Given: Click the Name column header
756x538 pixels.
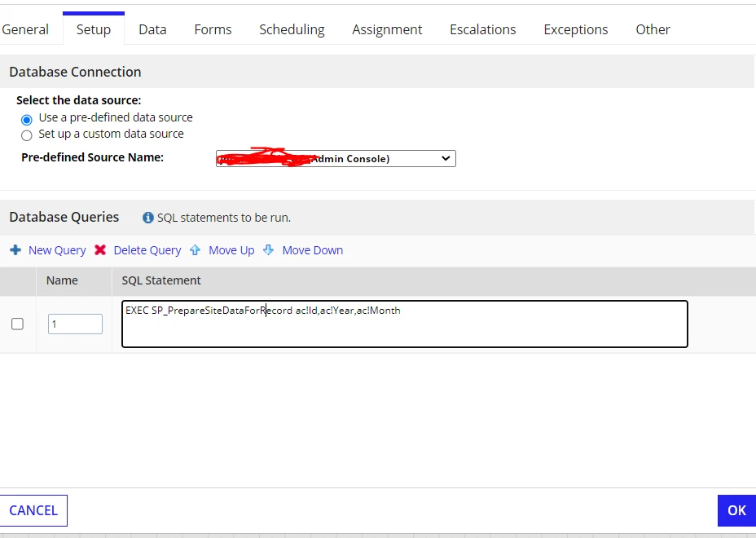Looking at the screenshot, I should pyautogui.click(x=62, y=280).
